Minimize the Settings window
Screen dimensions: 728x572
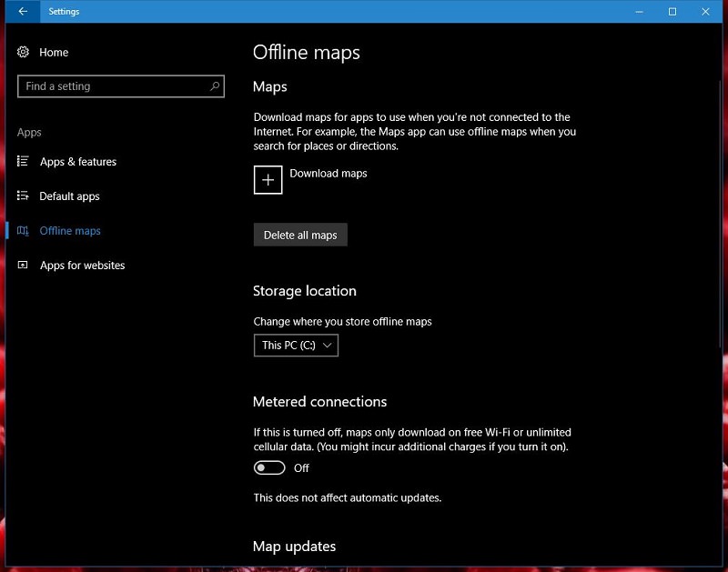pos(638,12)
